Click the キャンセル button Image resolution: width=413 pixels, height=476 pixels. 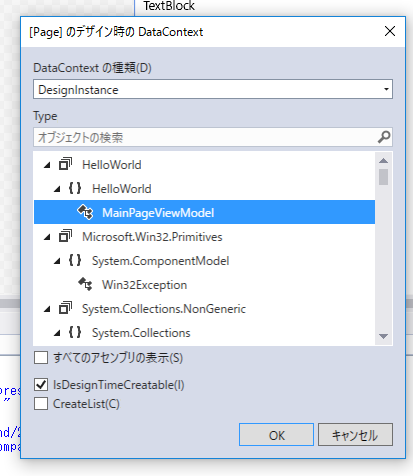(x=355, y=435)
